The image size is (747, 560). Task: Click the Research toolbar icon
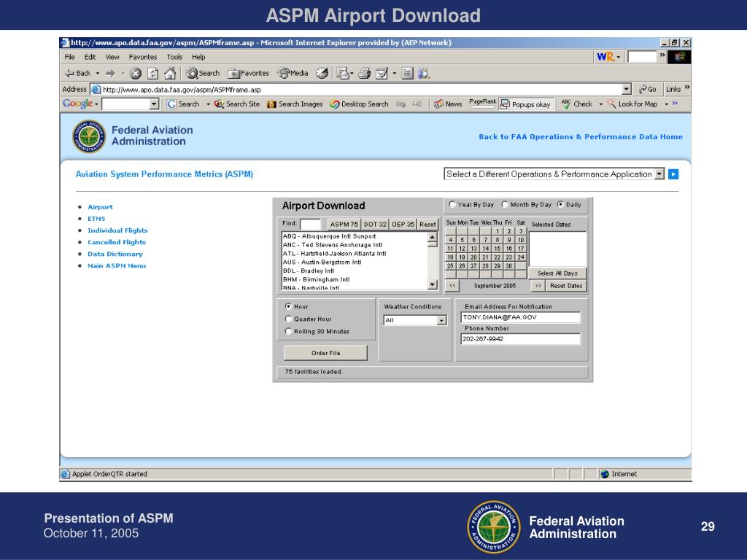[x=424, y=74]
